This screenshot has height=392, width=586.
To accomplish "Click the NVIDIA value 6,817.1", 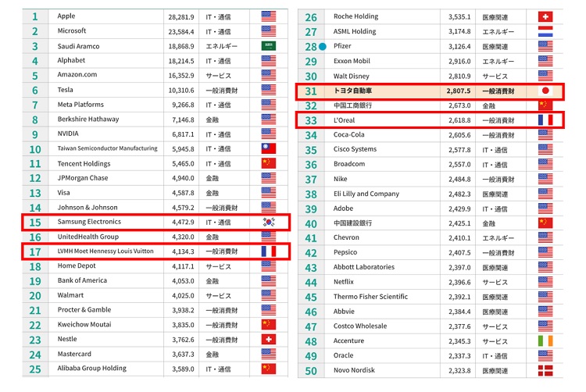I will [183, 134].
